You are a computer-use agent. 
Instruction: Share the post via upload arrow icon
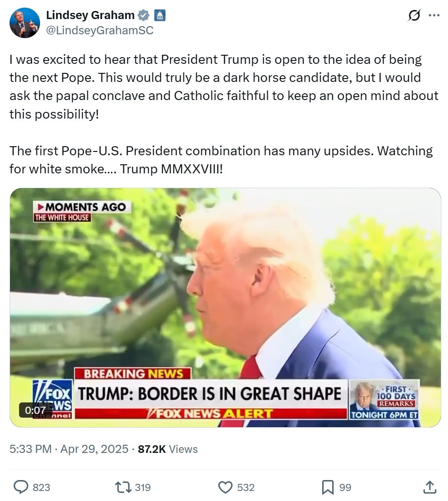point(430,487)
